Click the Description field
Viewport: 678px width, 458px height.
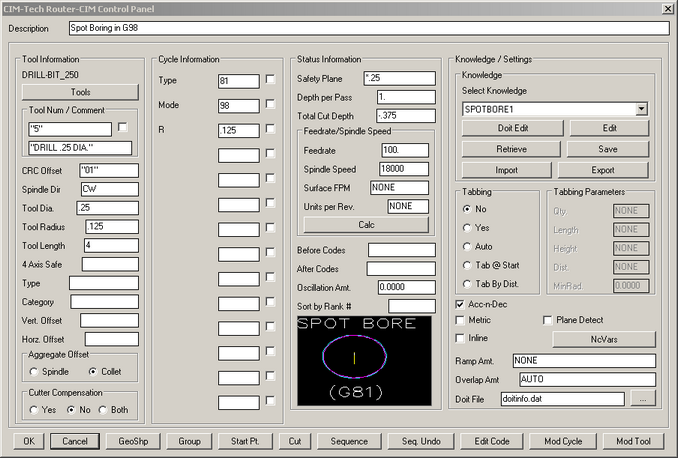coord(369,28)
